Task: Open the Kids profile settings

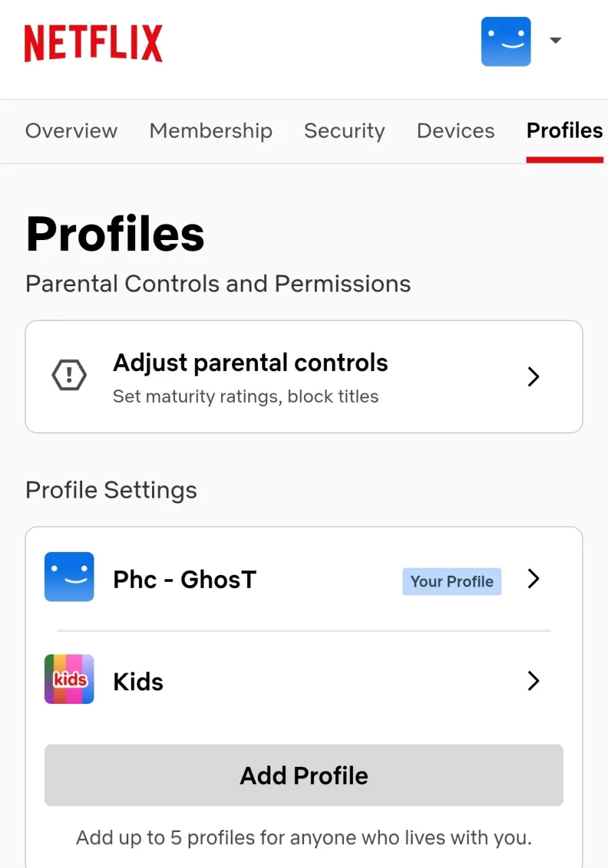Action: (x=304, y=681)
